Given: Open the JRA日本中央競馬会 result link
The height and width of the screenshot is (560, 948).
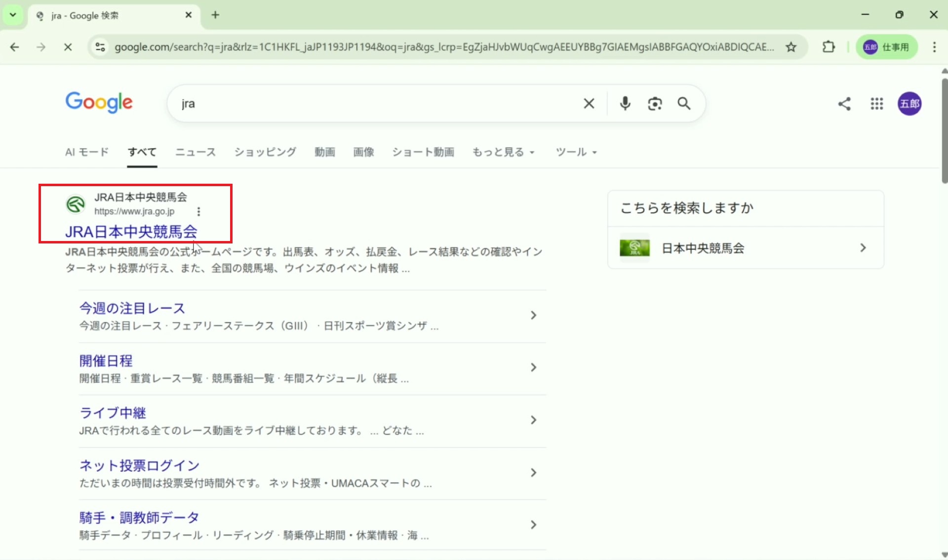Looking at the screenshot, I should pos(131,232).
